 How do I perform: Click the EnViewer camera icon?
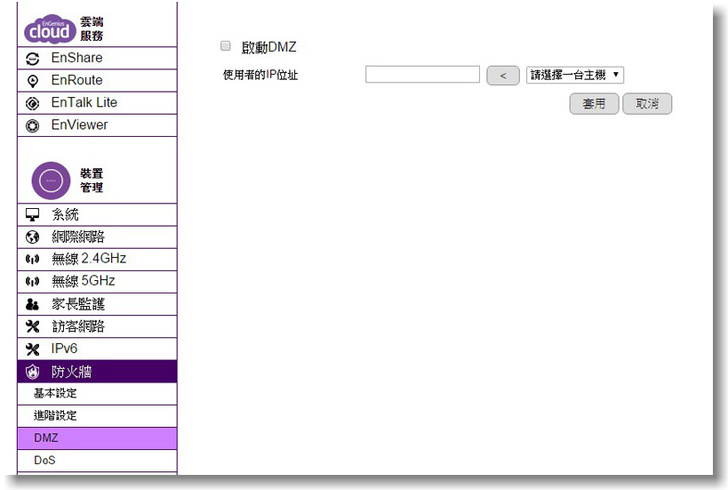pyautogui.click(x=32, y=126)
